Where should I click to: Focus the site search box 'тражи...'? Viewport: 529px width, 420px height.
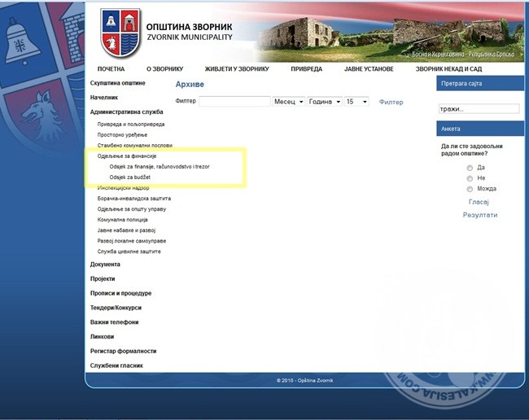click(x=479, y=109)
